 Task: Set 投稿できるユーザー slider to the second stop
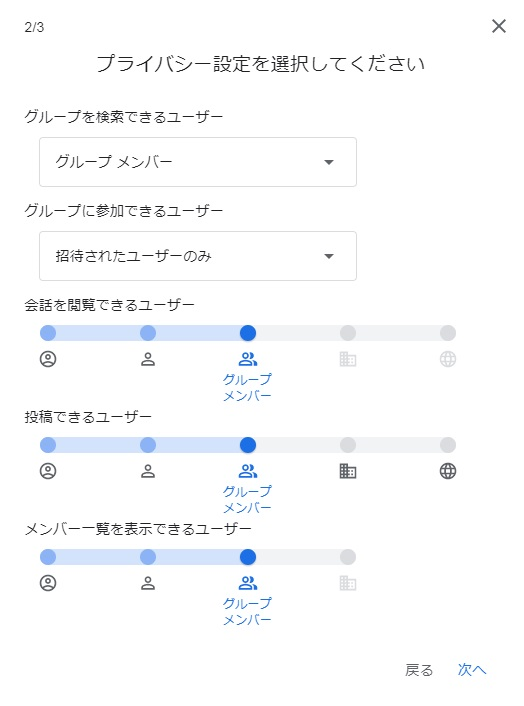pos(148,445)
